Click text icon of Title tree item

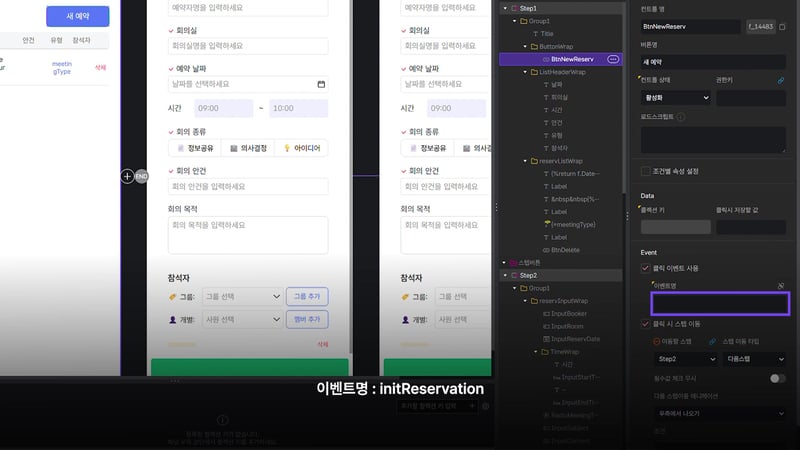point(535,34)
